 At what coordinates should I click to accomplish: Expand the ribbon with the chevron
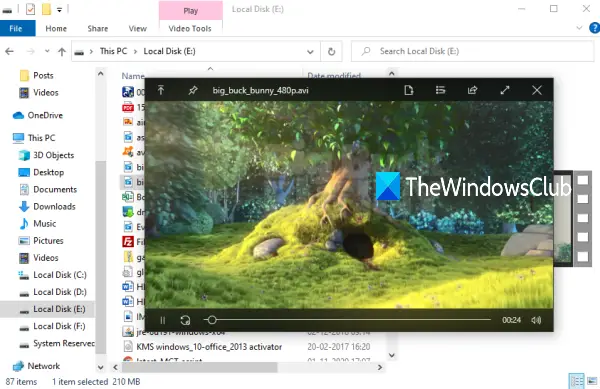579,28
